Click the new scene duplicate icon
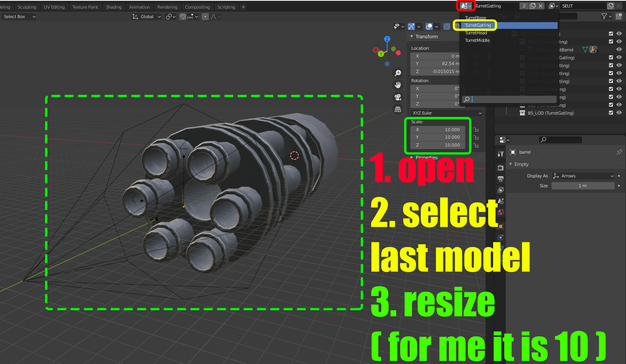The width and height of the screenshot is (626, 364). click(x=533, y=6)
